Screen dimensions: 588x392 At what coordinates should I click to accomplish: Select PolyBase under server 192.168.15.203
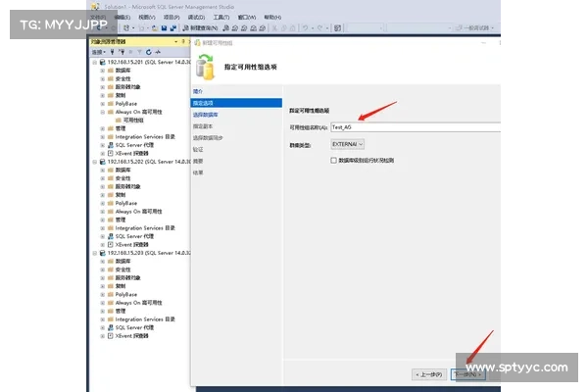pyautogui.click(x=126, y=294)
